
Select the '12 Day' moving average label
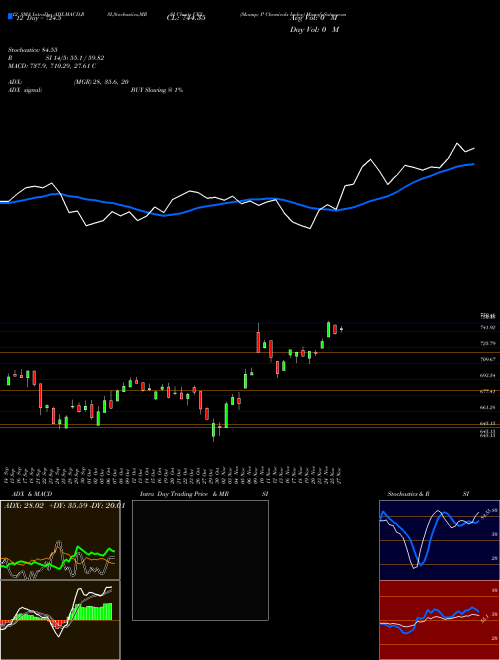tap(38, 18)
